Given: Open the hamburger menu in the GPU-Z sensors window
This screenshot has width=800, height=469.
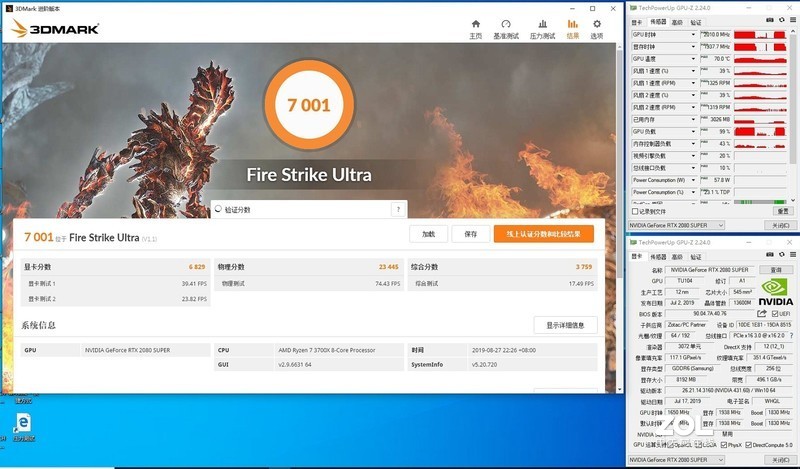Looking at the screenshot, I should point(793,20).
